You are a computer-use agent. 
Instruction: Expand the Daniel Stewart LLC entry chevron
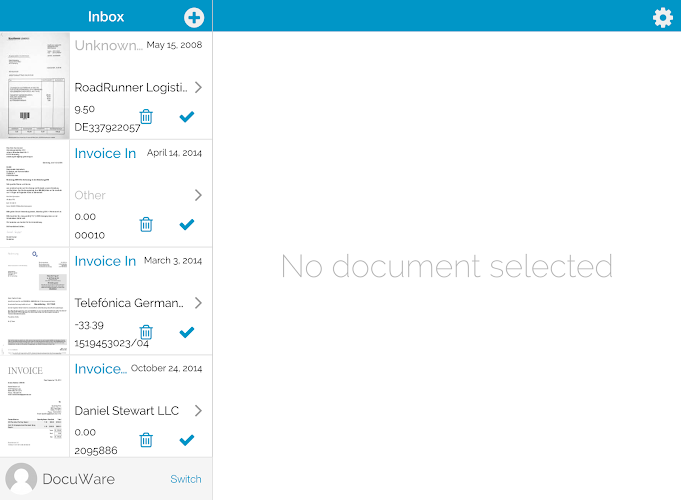(198, 411)
